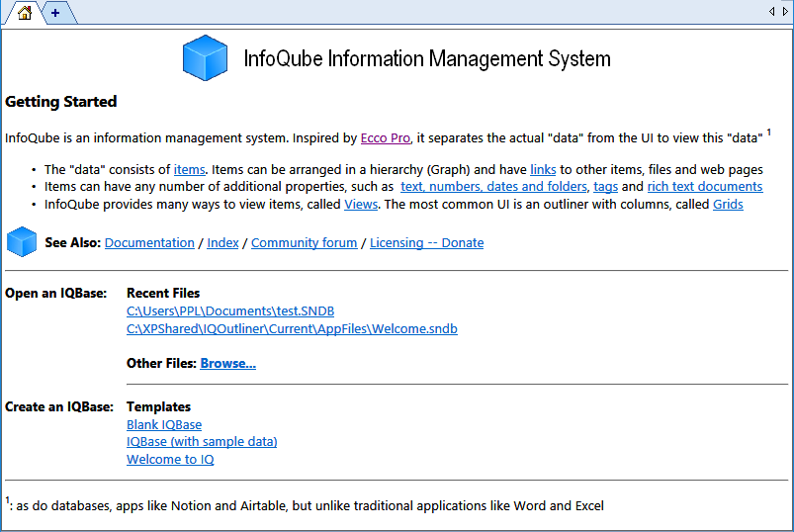Click the scroll tabs right arrow
The image size is (794, 532).
tap(785, 11)
